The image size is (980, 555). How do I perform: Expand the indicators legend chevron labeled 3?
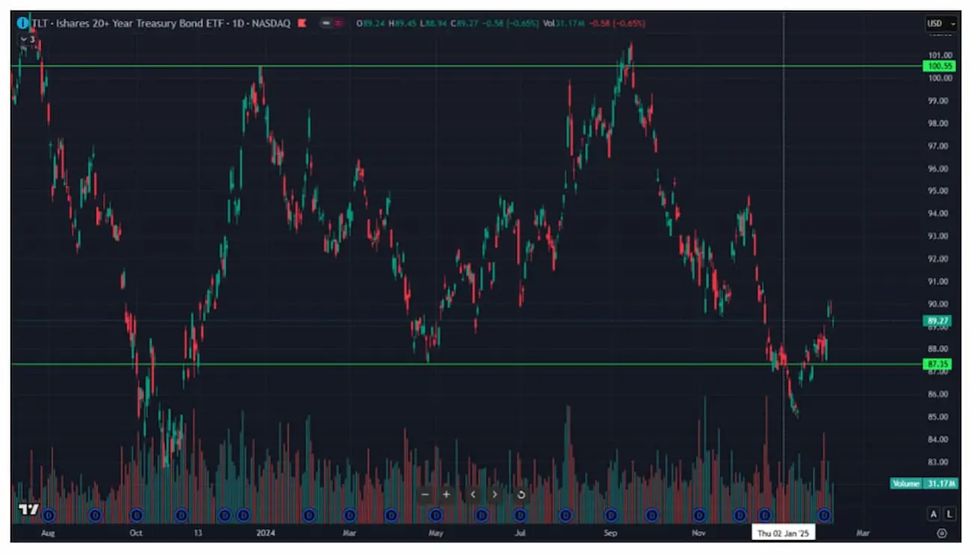27,40
